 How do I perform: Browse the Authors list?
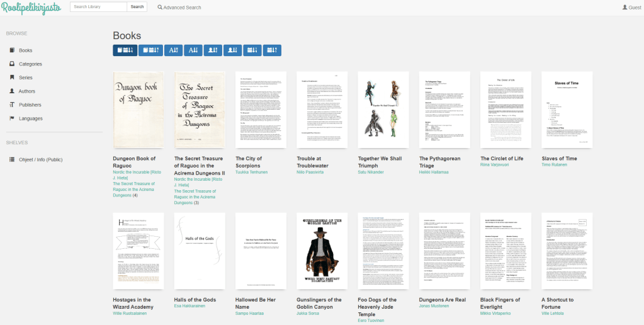point(27,91)
